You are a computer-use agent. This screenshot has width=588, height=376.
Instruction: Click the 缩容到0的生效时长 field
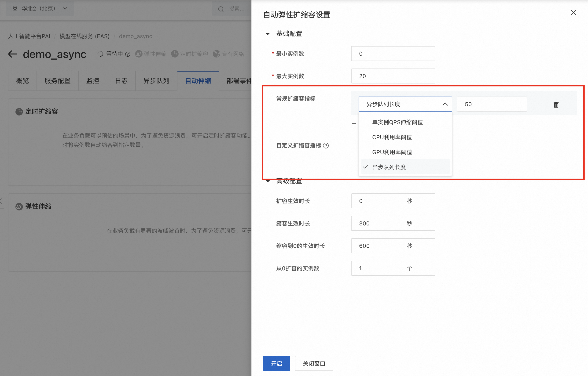393,246
